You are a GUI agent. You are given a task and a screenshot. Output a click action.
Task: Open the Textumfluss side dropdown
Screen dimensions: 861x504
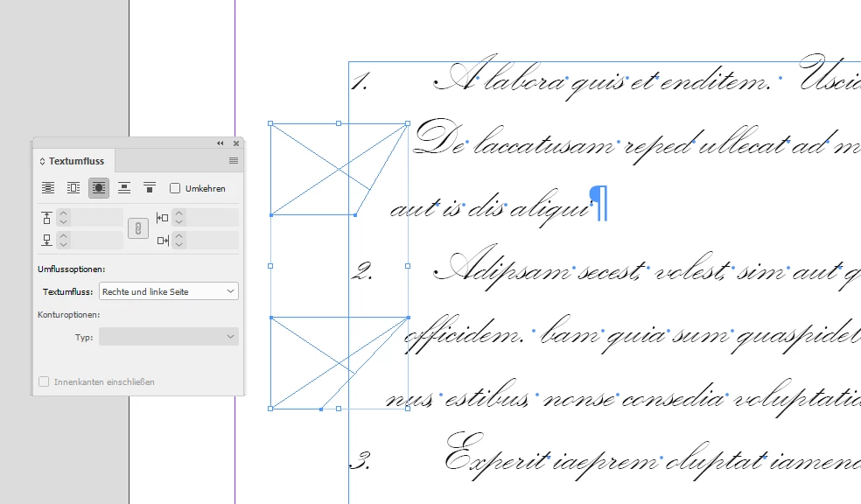tap(169, 291)
